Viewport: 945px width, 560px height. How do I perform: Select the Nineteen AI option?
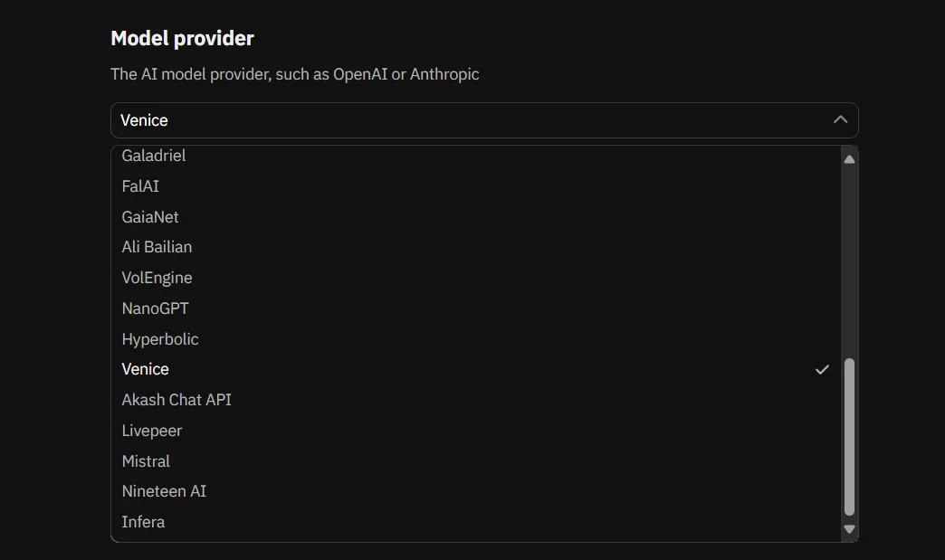[x=164, y=491]
